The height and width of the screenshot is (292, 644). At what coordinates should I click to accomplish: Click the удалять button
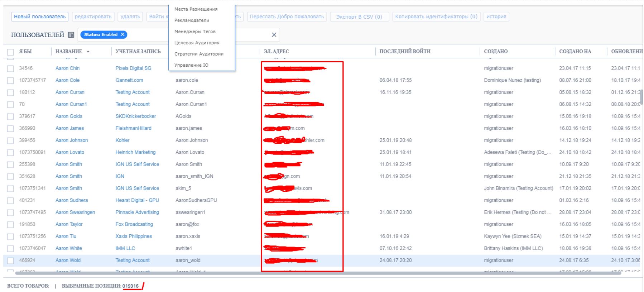[130, 16]
